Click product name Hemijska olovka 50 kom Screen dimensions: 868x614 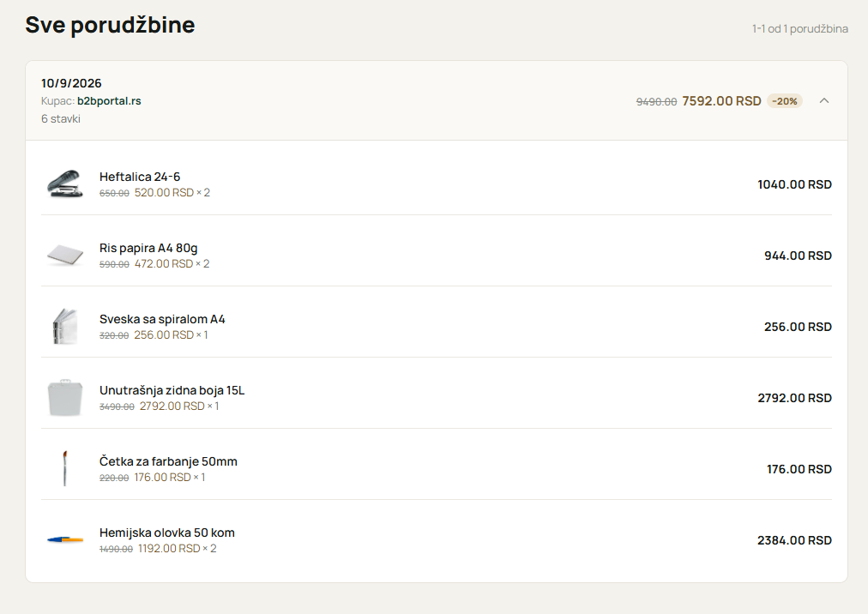(167, 533)
